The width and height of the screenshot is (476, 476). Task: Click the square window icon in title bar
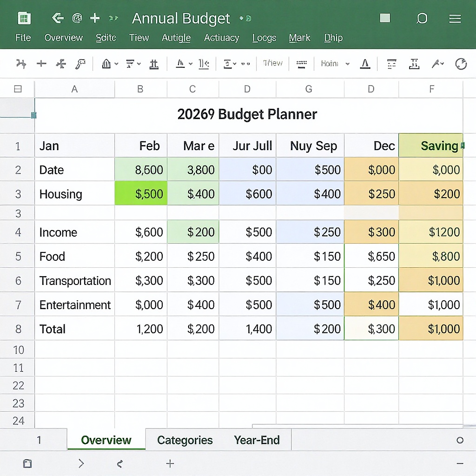pyautogui.click(x=385, y=18)
